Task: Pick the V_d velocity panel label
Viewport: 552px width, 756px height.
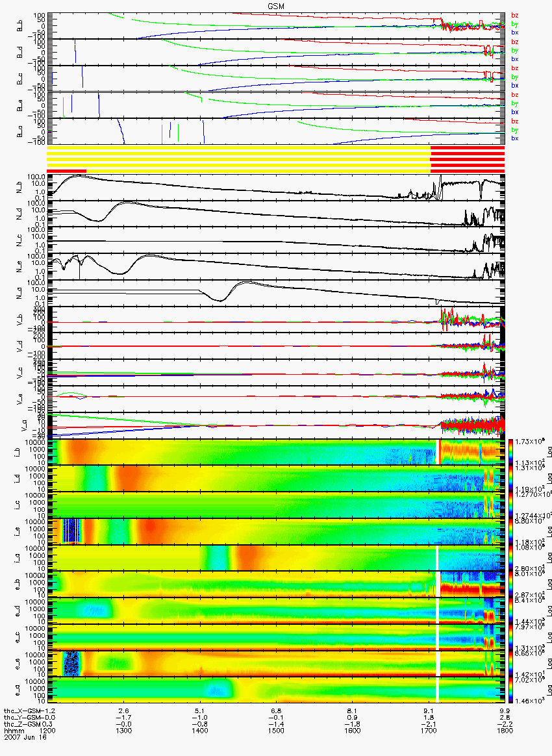Action: 20,346
